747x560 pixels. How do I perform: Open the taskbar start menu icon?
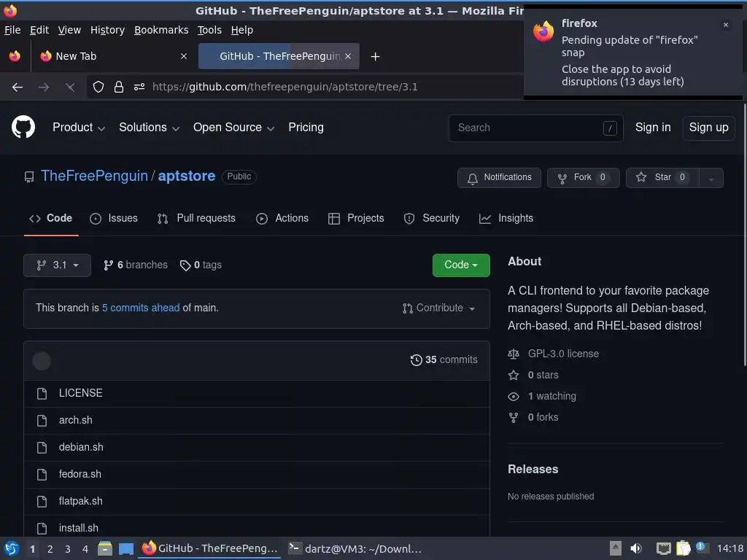tap(12, 548)
